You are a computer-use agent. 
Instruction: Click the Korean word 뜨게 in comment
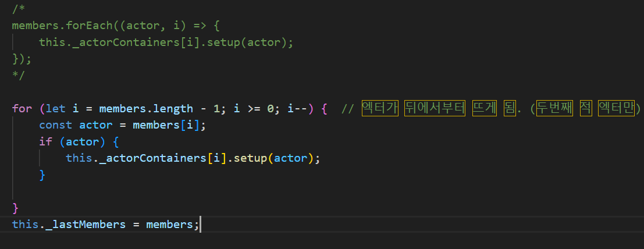coord(484,108)
